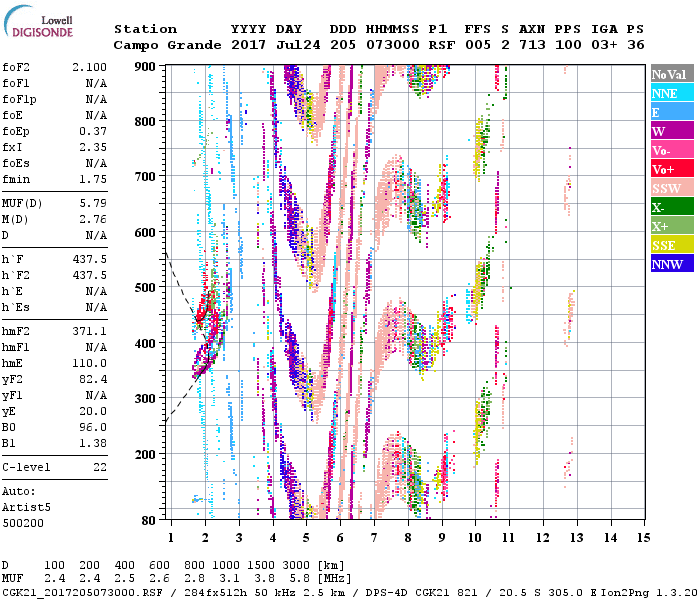Select the C-level value 22
Image resolution: width=700 pixels, height=600 pixels.
(100, 467)
